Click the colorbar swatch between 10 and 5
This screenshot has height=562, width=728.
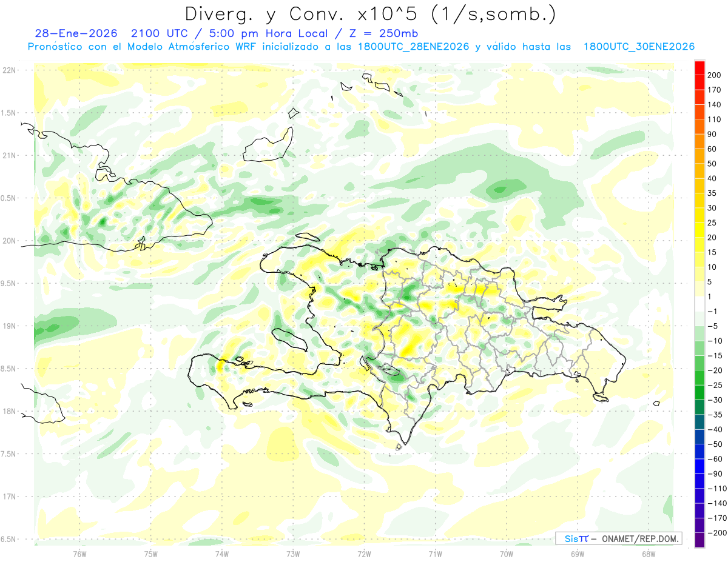[699, 275]
